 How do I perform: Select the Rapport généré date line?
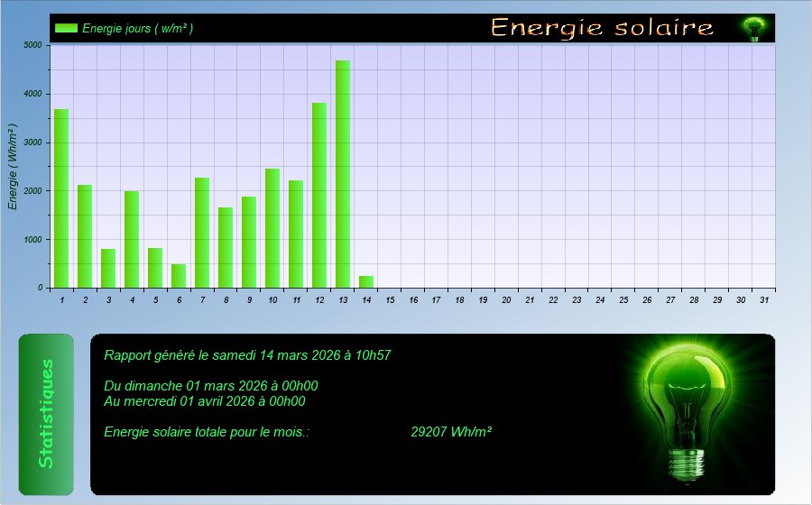(247, 355)
